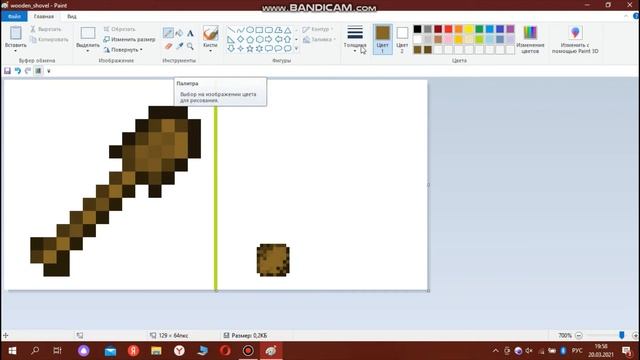Choose the Diamond shape
This screenshot has width=640, height=360.
(240, 40)
